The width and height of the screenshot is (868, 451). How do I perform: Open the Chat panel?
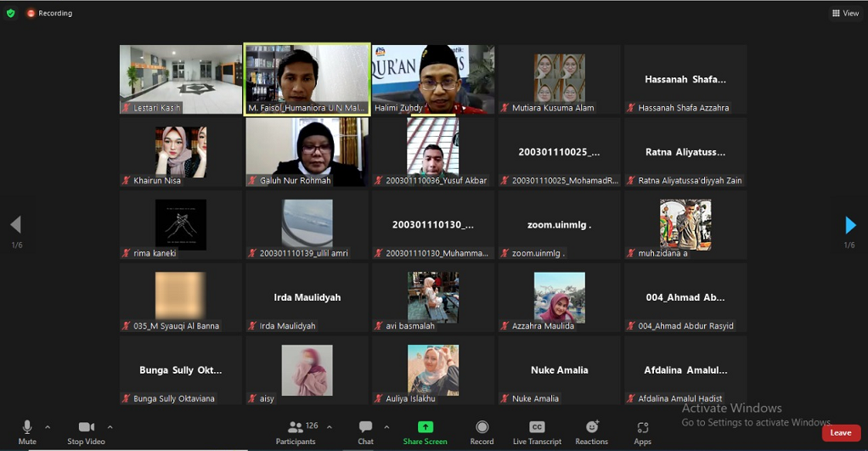pos(365,431)
